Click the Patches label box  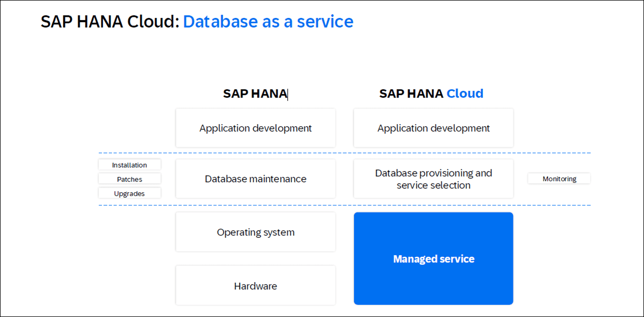[129, 179]
